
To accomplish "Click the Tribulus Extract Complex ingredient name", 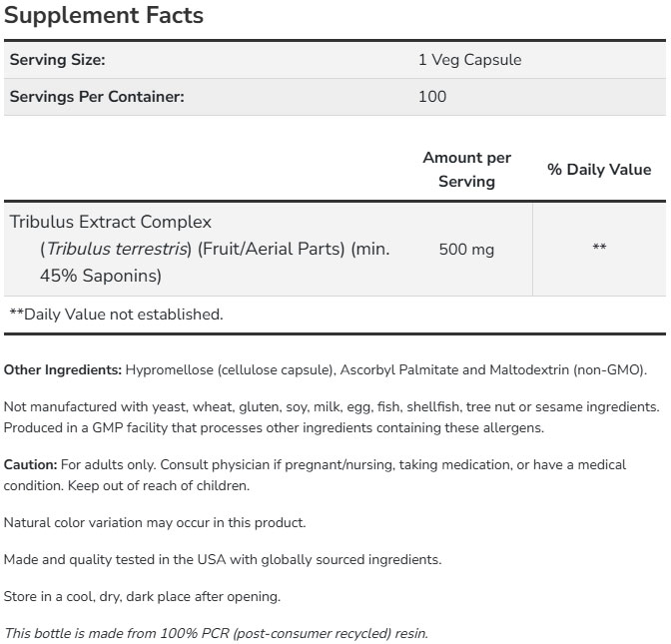I will pyautogui.click(x=110, y=222).
